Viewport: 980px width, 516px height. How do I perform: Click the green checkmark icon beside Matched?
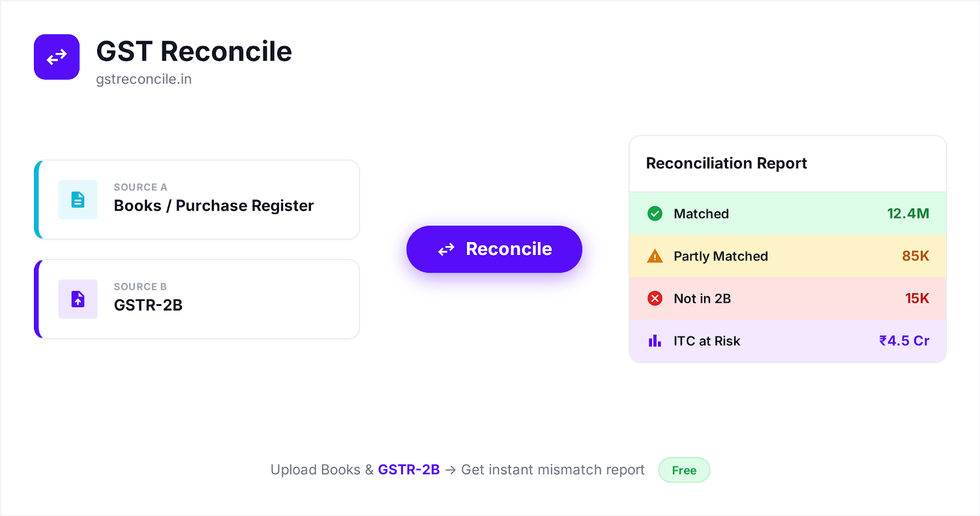tap(655, 213)
